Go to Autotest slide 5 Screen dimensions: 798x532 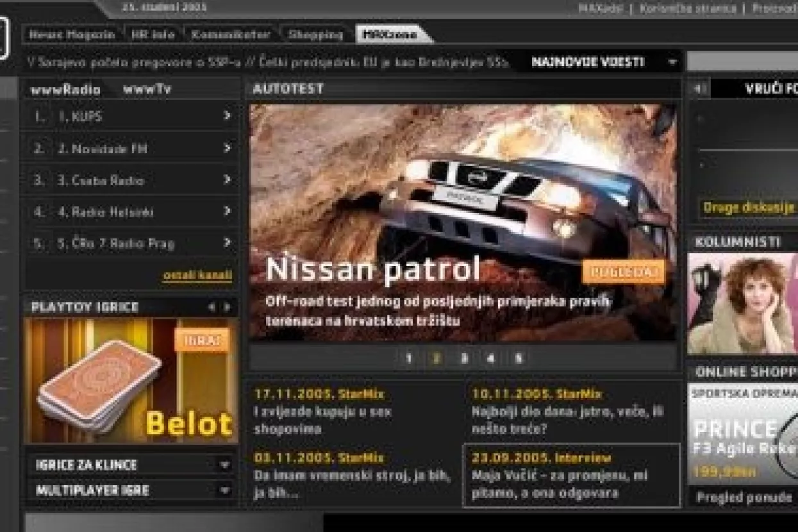point(519,358)
